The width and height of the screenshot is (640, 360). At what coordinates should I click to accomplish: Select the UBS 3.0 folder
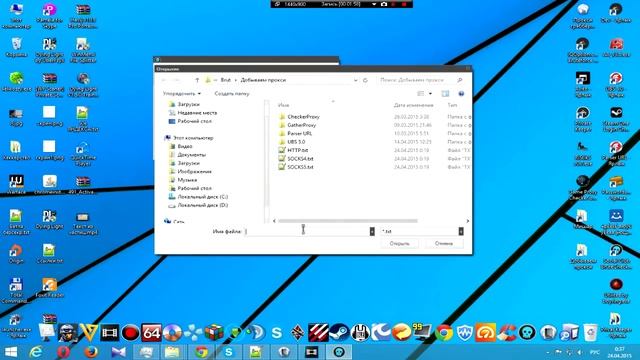(296, 142)
